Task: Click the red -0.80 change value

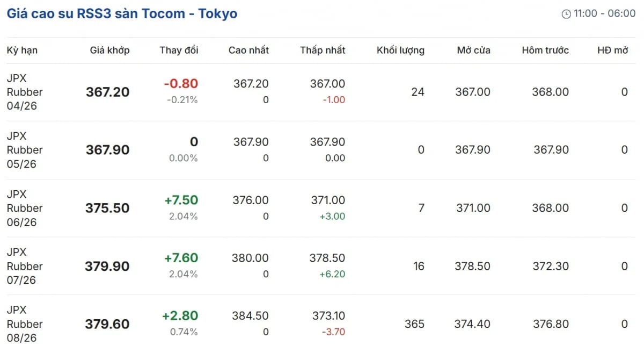Action: tap(181, 84)
